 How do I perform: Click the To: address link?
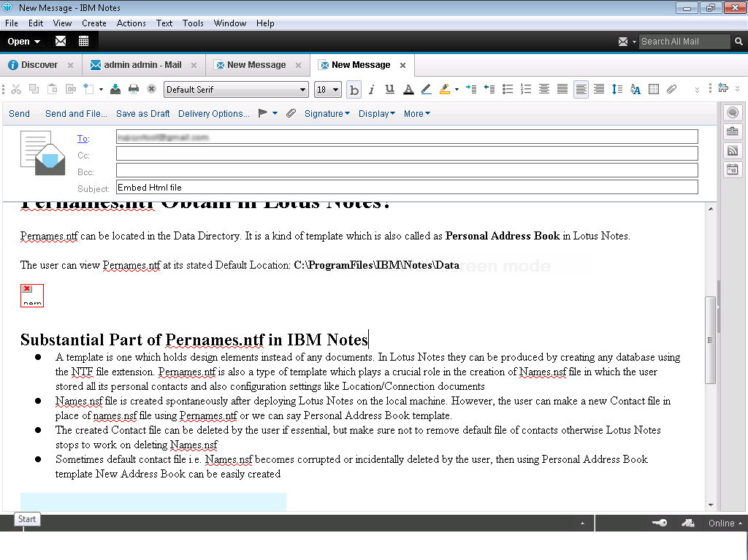point(83,138)
